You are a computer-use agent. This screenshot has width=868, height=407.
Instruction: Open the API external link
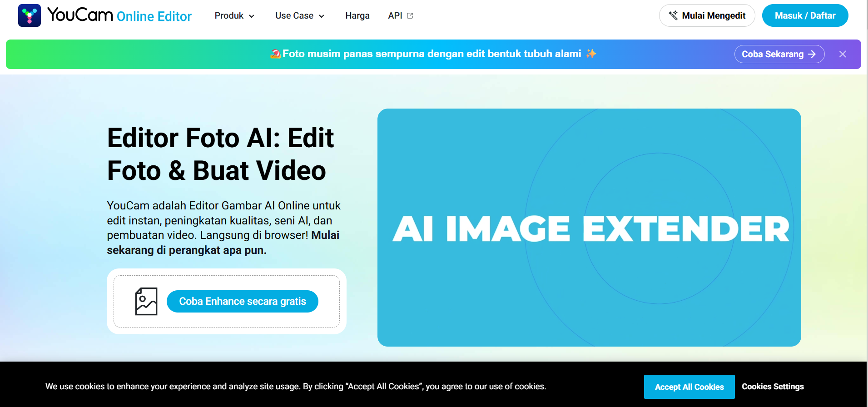(x=401, y=16)
